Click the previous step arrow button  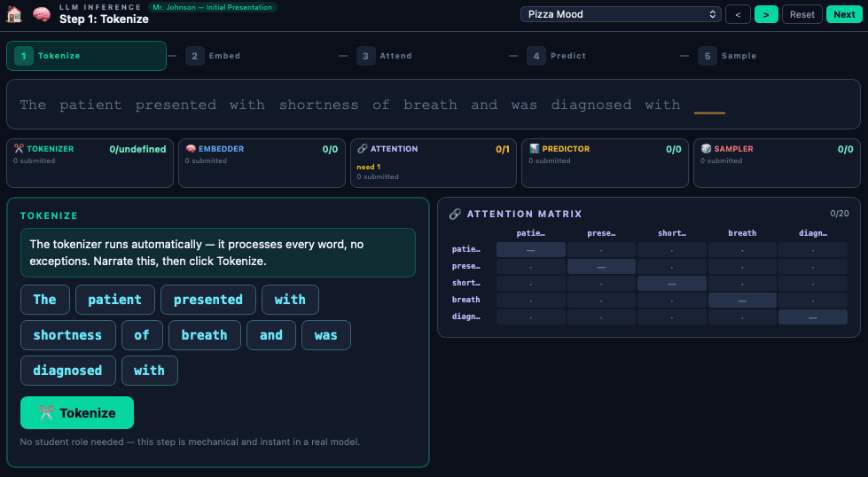point(738,14)
